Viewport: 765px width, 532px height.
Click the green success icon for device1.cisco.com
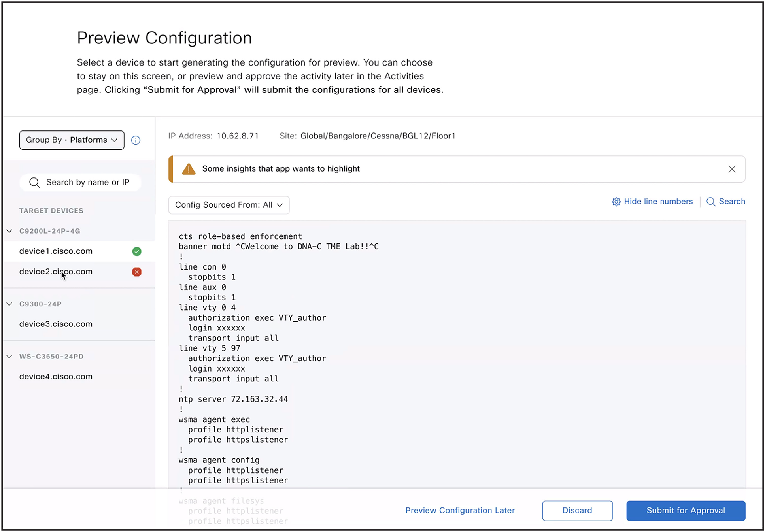point(137,251)
